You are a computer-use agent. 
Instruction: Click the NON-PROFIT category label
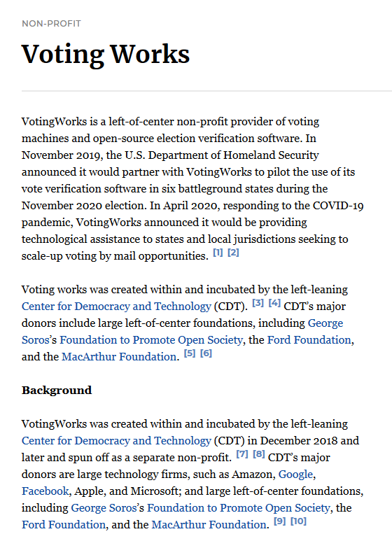(x=51, y=23)
